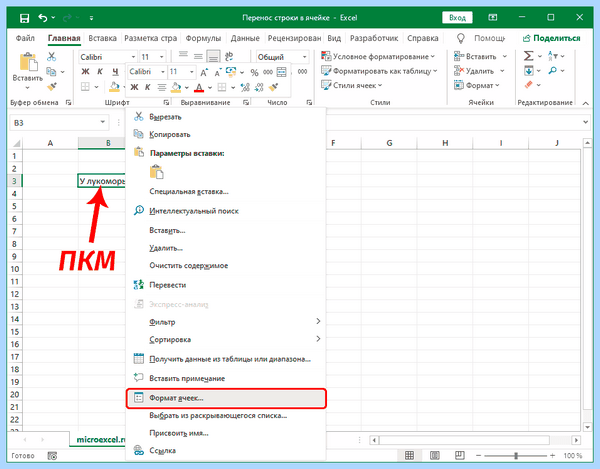Screen dimensions: 600x469
Task: Open the Name Box dropdown arrow next to B3
Action: click(x=103, y=122)
